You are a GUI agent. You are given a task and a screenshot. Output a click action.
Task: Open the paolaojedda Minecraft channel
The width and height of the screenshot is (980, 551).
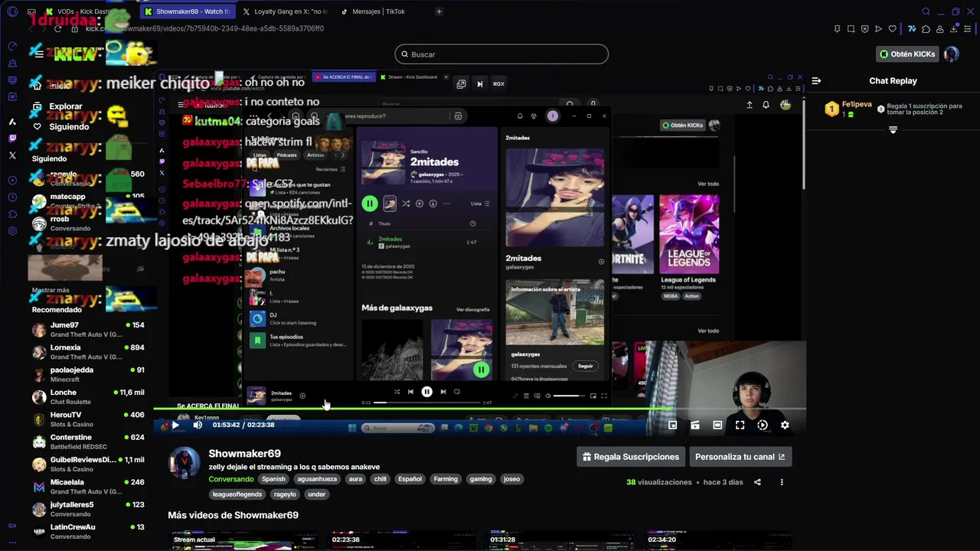click(x=87, y=374)
